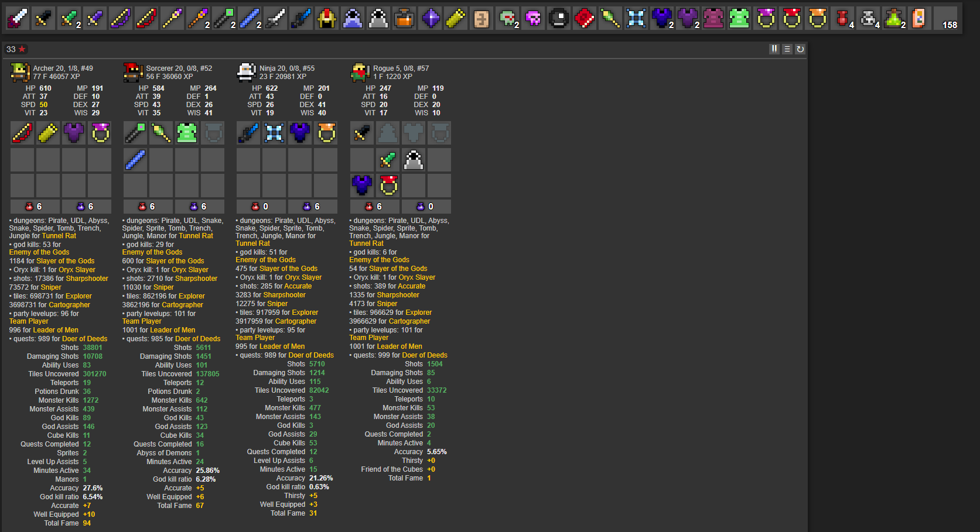Screen dimensions: 980x532
Task: Select the purple-gem ring in the totals bar
Action: click(x=765, y=19)
